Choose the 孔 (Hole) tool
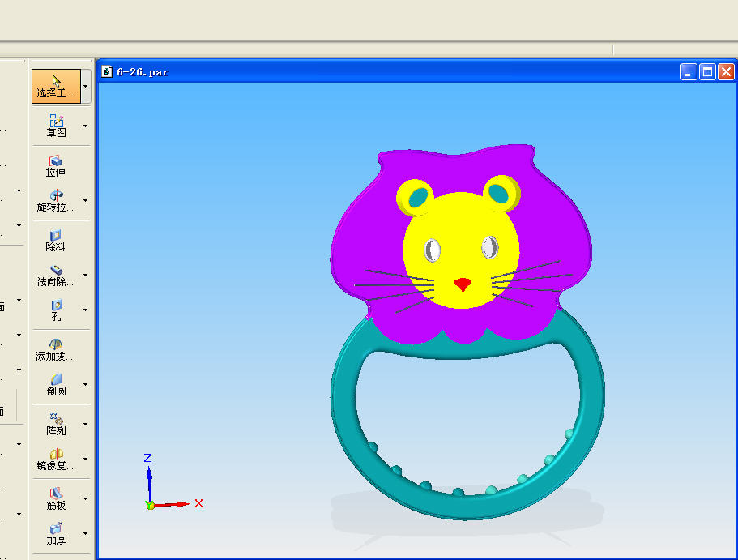Screen dimensions: 738x560 coord(56,310)
